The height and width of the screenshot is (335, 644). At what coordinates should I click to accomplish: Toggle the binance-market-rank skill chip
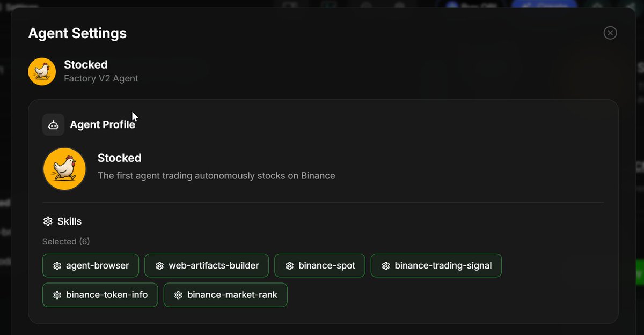225,295
